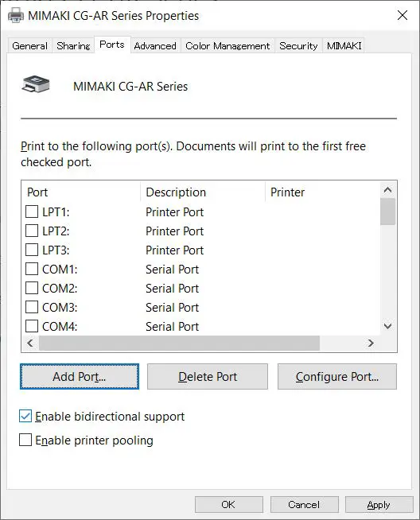The width and height of the screenshot is (420, 520).
Task: Click the MIMAKI CG-AR Series printer name text
Action: [x=130, y=86]
